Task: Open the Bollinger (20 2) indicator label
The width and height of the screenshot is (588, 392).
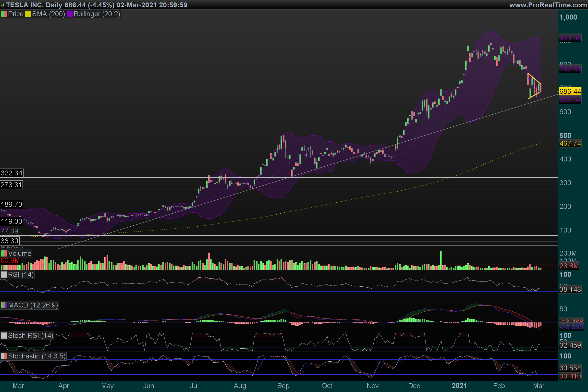Action: coord(97,14)
